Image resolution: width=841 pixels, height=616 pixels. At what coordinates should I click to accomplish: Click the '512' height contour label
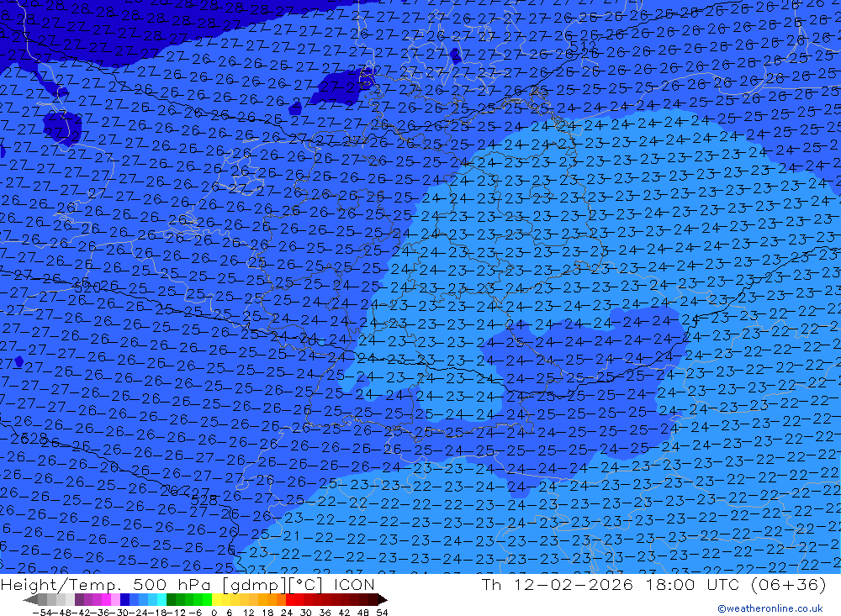click(x=583, y=47)
